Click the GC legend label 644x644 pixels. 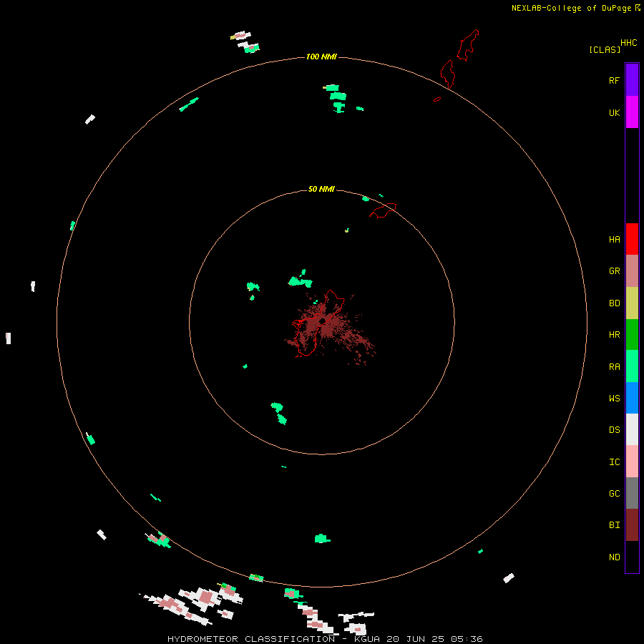pos(614,494)
